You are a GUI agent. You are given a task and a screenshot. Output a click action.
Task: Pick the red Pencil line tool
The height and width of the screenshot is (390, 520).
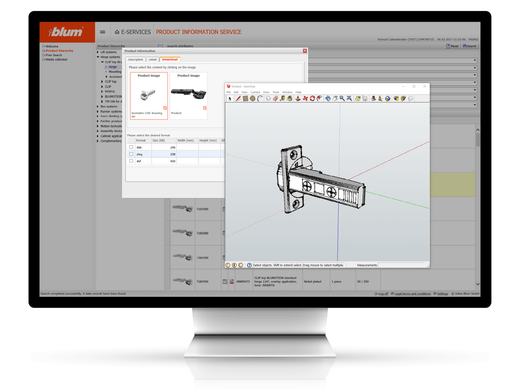[x=238, y=99]
